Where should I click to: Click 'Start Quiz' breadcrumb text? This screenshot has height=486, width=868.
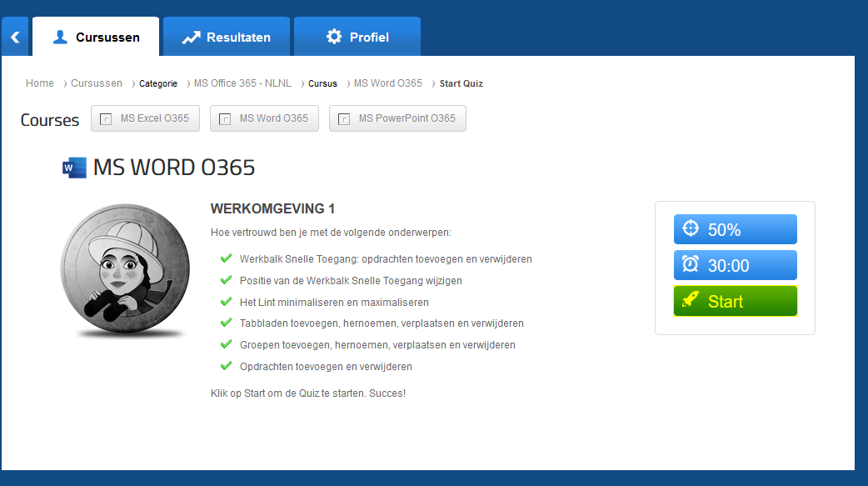(x=461, y=83)
